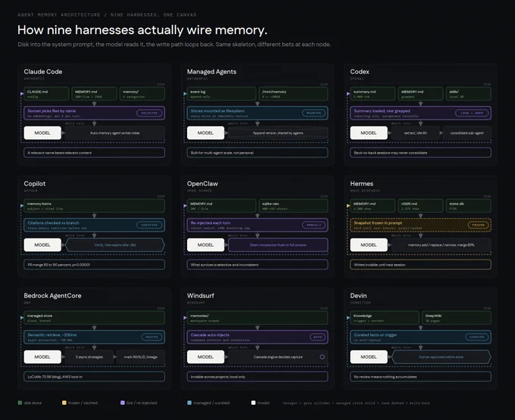The image size is (515, 420).
Task: Click 'No review means nothing accumulates' note
Action: tap(420, 376)
